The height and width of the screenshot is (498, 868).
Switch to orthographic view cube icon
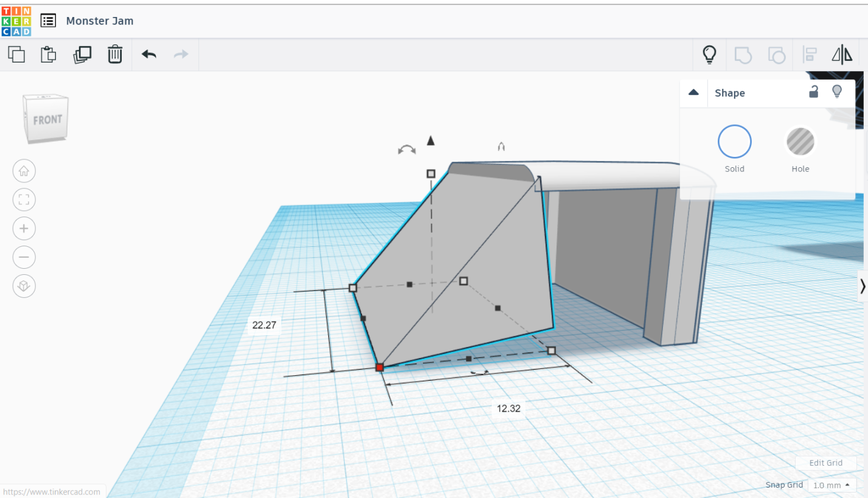(x=24, y=286)
